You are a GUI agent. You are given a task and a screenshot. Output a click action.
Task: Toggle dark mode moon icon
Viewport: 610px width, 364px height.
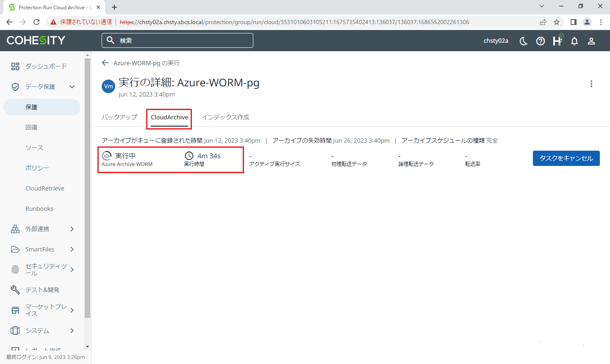(x=524, y=41)
